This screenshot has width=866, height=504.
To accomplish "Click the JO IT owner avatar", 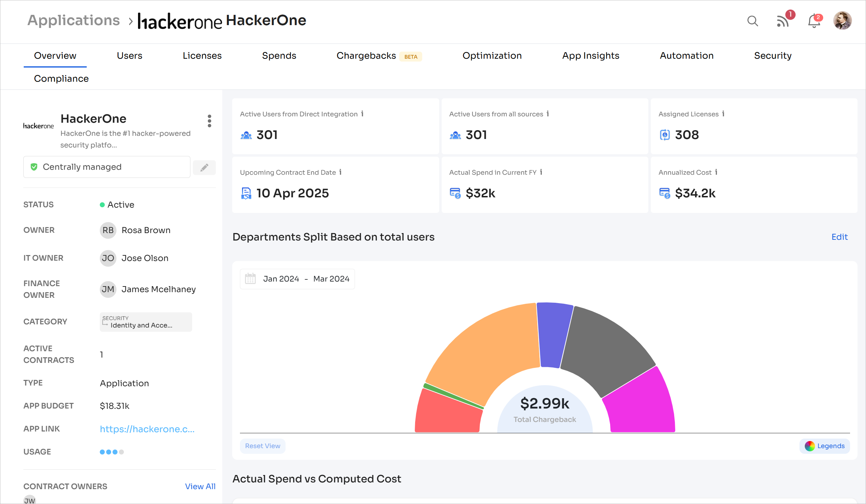I will (108, 258).
